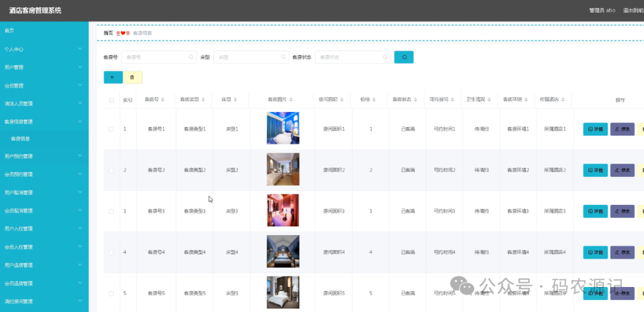Expand 会员预约管理 sidebar menu
The height and width of the screenshot is (312, 644).
tap(44, 174)
